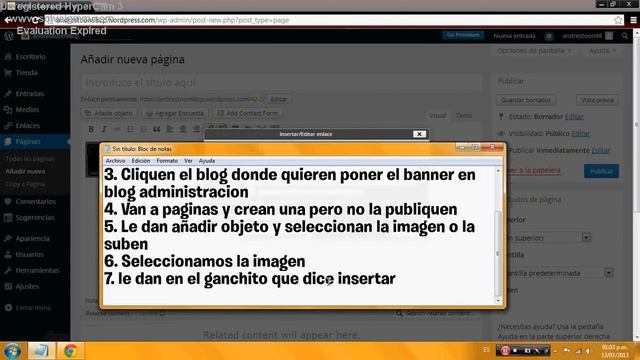The image size is (640, 360).
Task: Open the Ajustes sidebar item
Action: point(27,286)
